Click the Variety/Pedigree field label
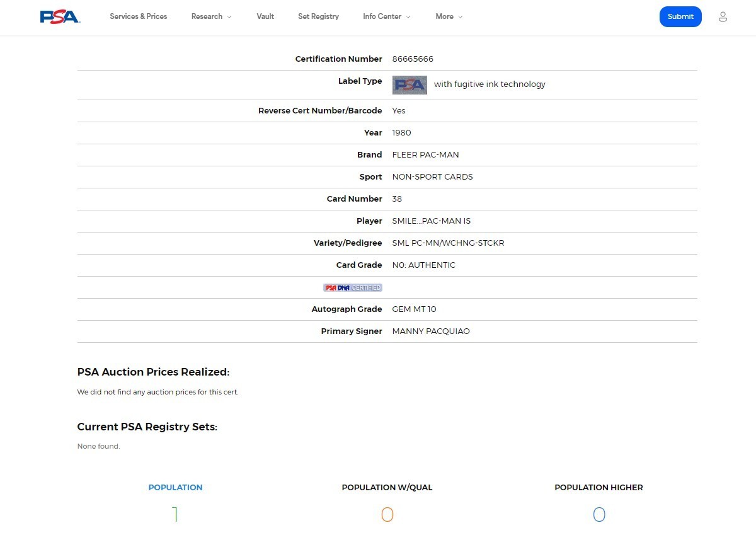Image resolution: width=756 pixels, height=552 pixels. 348,243
